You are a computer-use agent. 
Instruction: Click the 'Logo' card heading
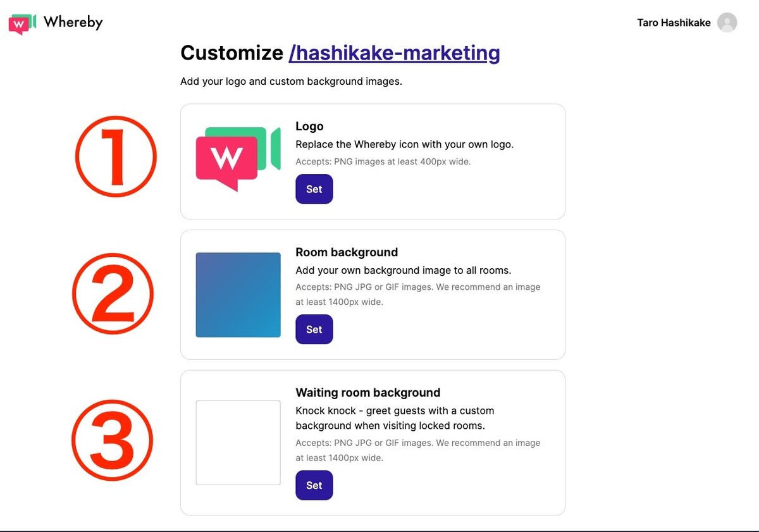(309, 127)
